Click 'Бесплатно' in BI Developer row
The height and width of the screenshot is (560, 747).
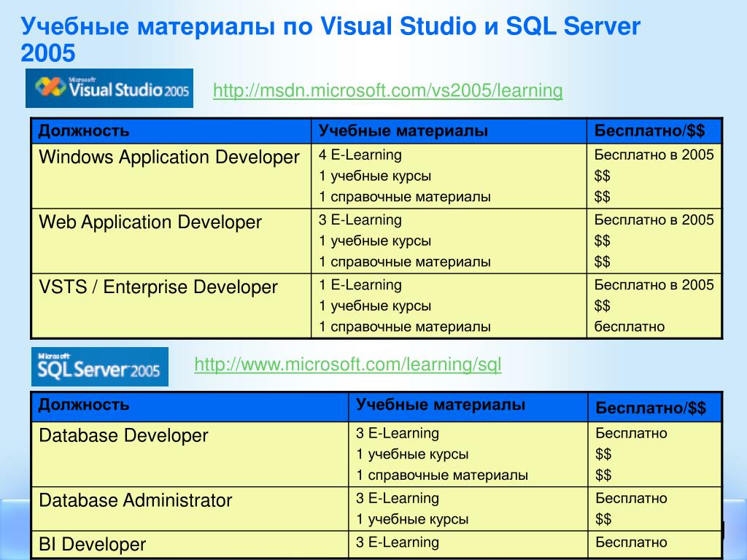631,542
